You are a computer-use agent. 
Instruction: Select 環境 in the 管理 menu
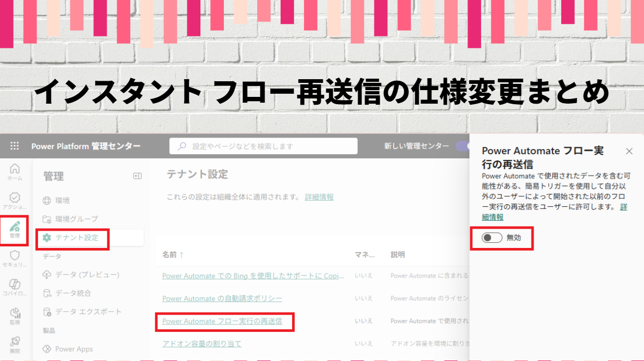coord(62,201)
